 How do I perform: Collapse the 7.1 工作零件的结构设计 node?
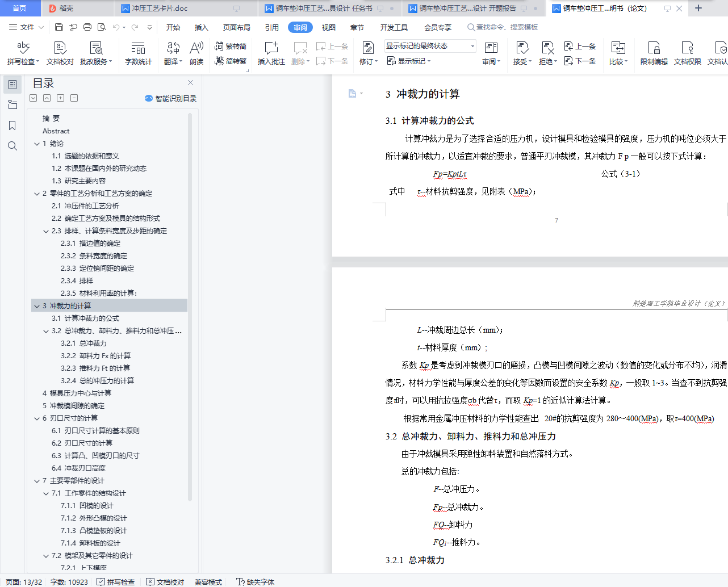[x=46, y=493]
